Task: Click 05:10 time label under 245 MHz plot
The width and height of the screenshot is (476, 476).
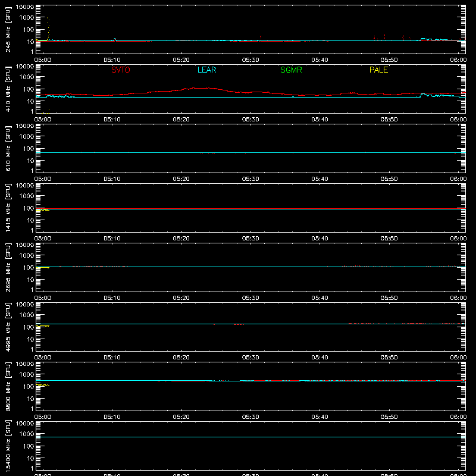Action: (112, 60)
